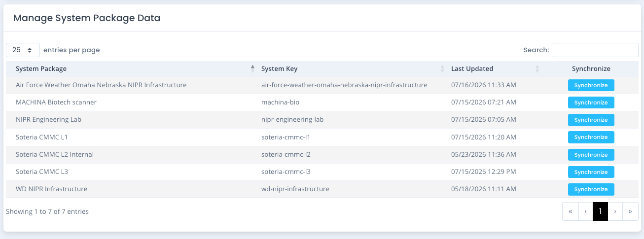Click system key soteria-cmmc-l3
Screen dimensions: 644x239
coord(286,171)
